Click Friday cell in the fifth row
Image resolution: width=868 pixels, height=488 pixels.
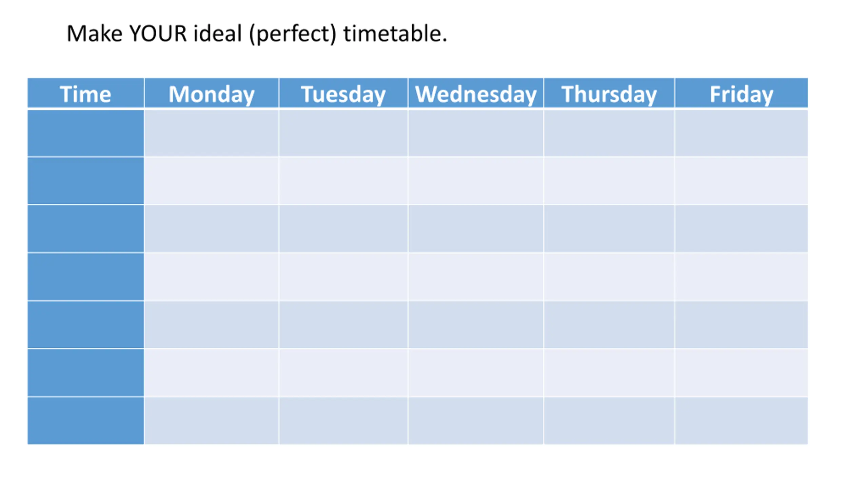pos(741,325)
